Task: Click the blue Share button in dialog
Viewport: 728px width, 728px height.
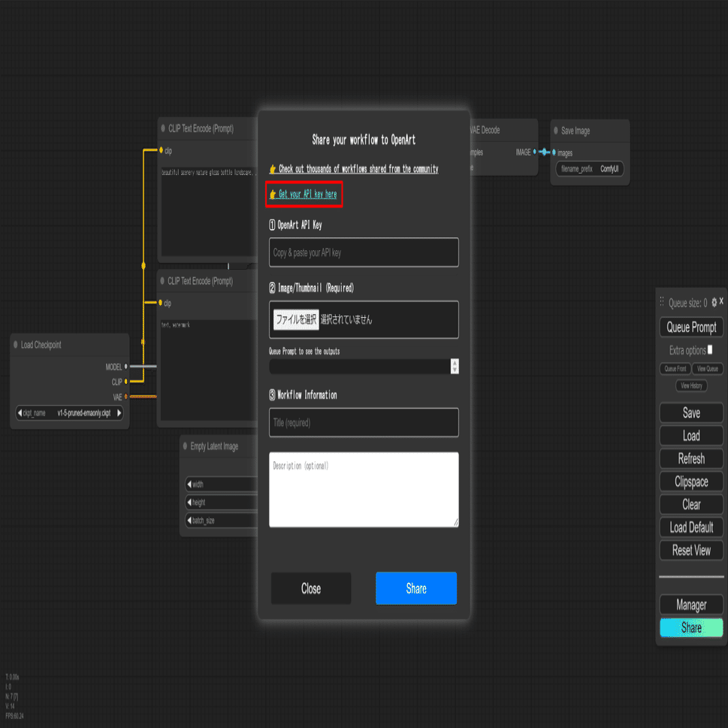Action: [416, 588]
